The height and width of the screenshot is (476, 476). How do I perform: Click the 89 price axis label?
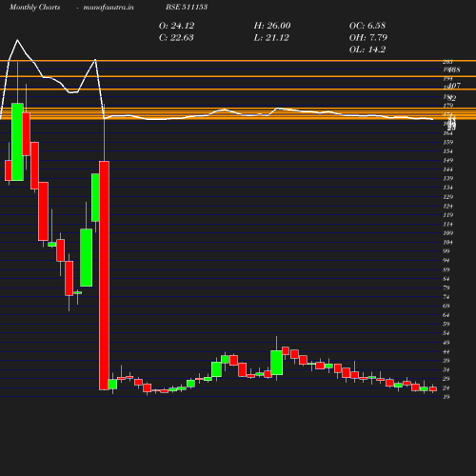[446, 270]
